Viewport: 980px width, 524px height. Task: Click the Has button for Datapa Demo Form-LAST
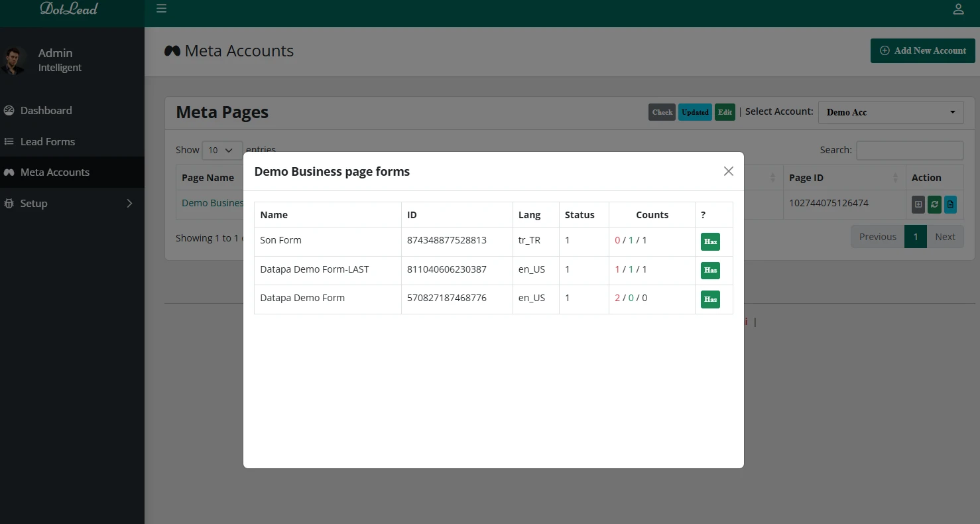(x=710, y=271)
